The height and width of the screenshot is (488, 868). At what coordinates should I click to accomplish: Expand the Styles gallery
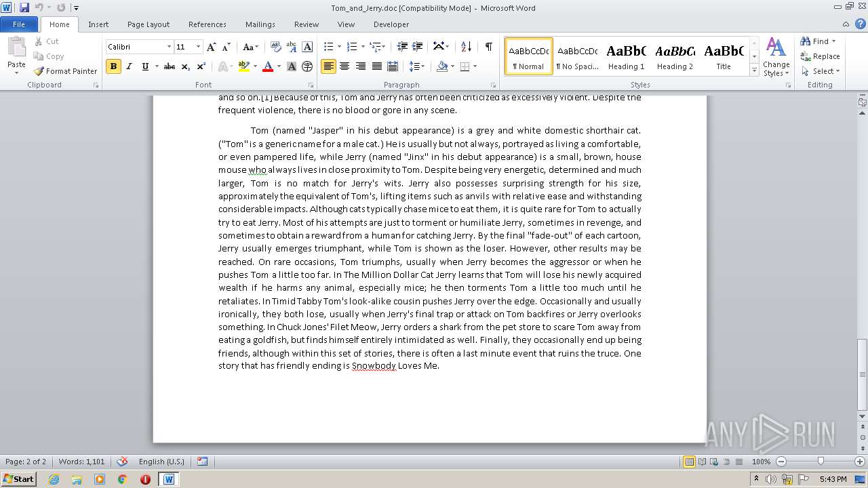[754, 70]
